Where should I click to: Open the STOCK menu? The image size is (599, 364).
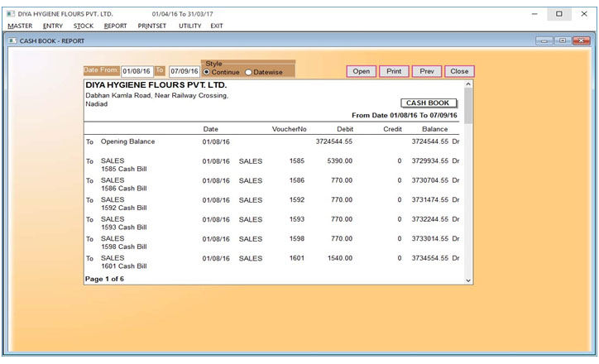84,26
